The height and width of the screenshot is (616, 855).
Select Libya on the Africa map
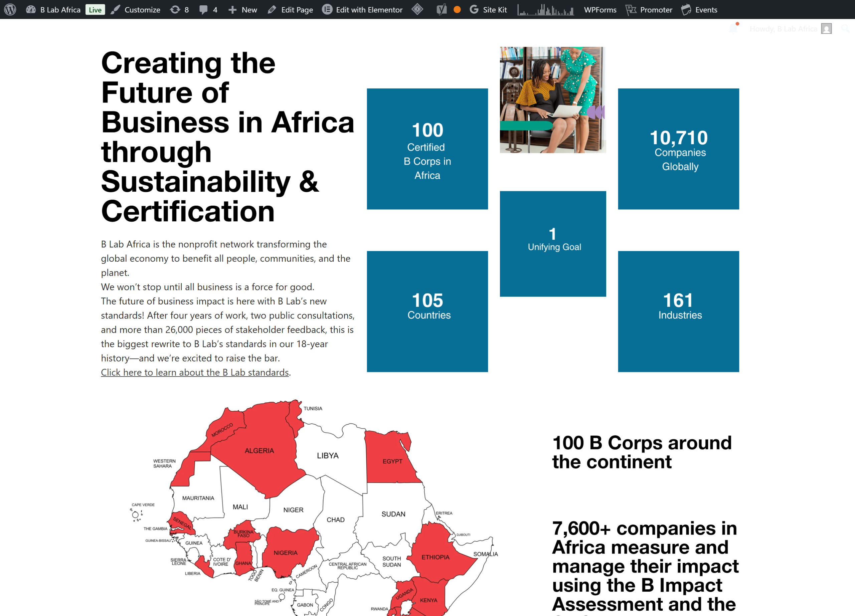click(328, 455)
